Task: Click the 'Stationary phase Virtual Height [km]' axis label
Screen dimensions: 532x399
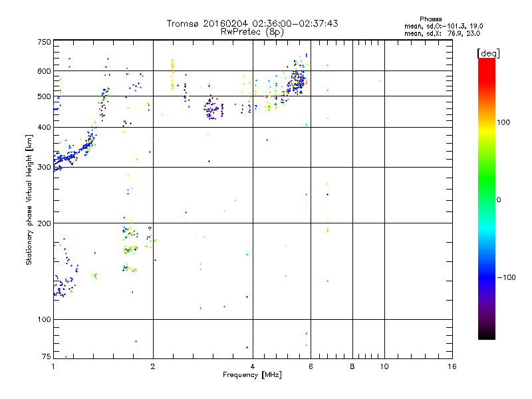Action: (29, 200)
